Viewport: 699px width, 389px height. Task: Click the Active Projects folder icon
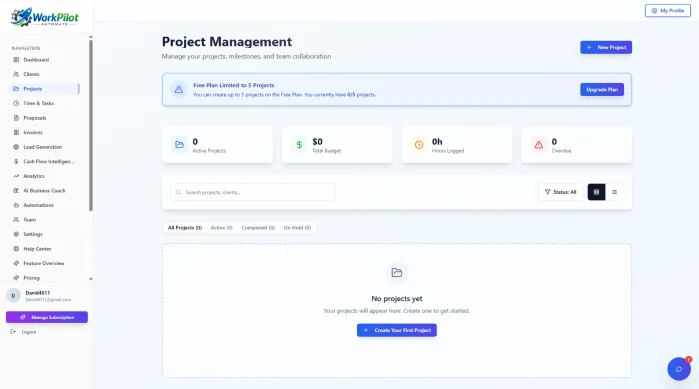[179, 145]
